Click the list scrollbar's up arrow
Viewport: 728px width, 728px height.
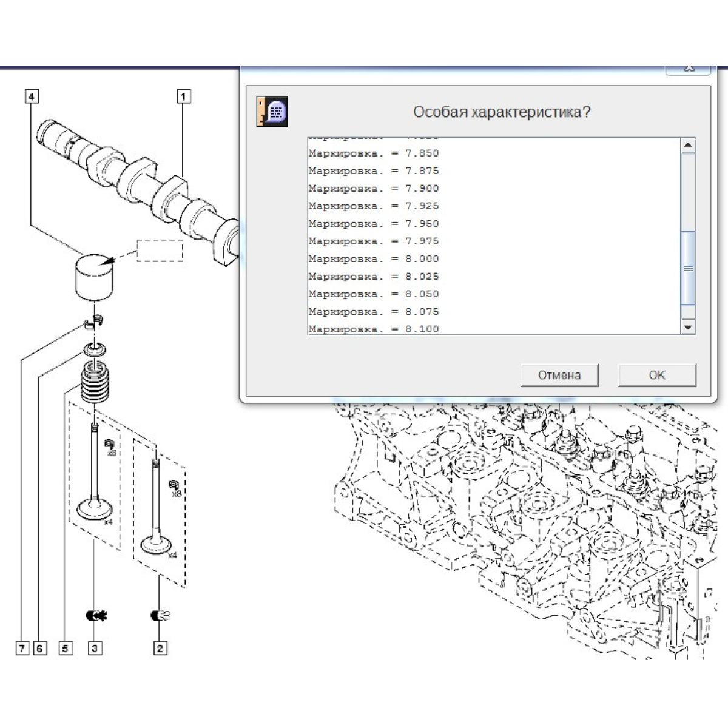[x=688, y=145]
